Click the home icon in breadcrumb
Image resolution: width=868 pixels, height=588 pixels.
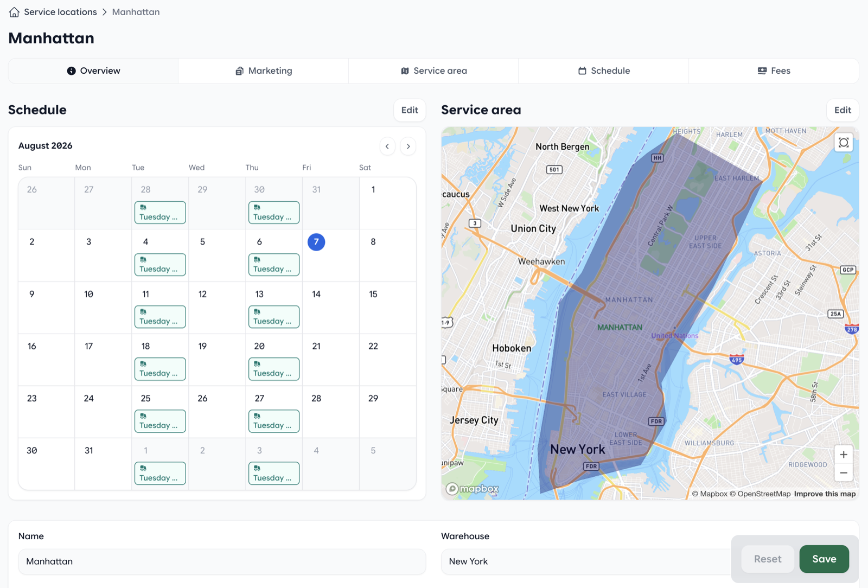[14, 12]
